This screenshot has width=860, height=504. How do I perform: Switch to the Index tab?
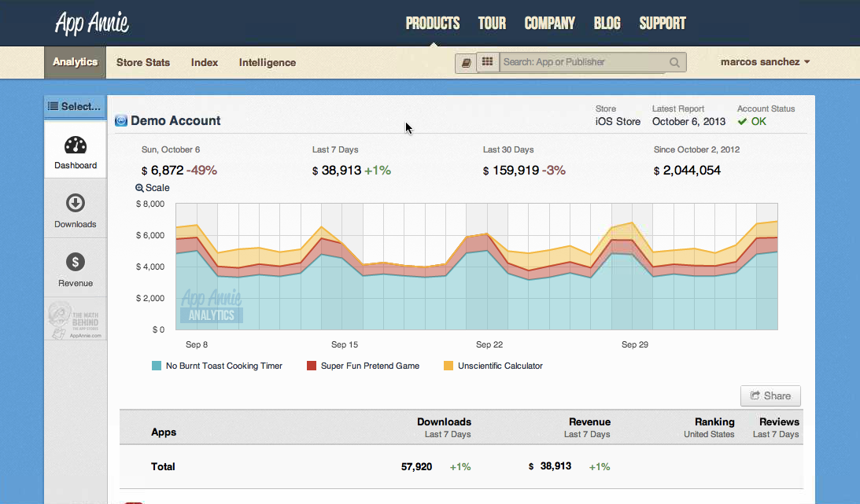(x=205, y=62)
